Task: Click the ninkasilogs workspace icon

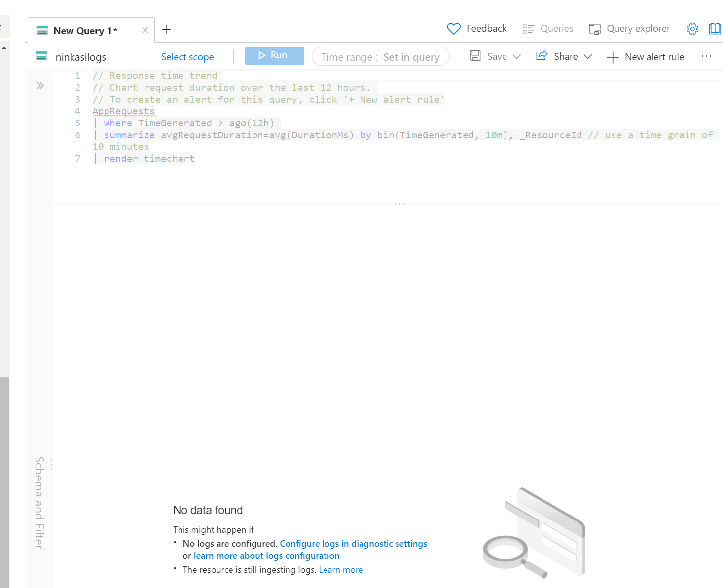Action: point(41,56)
